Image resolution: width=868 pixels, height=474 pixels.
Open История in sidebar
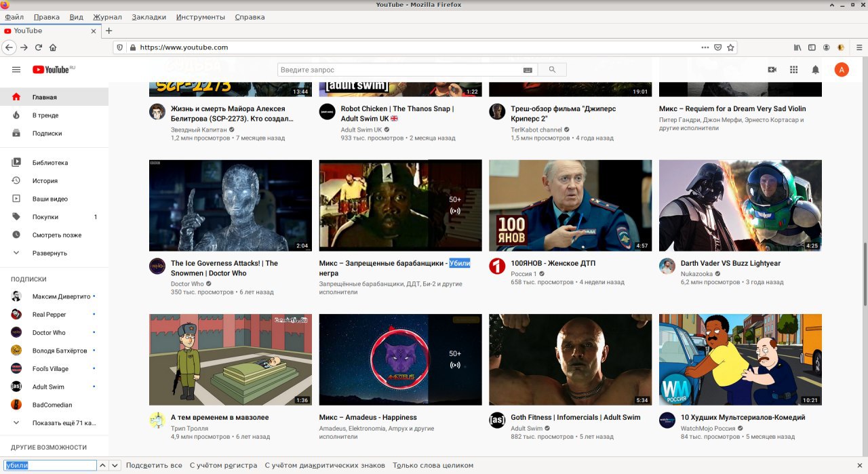click(x=54, y=181)
